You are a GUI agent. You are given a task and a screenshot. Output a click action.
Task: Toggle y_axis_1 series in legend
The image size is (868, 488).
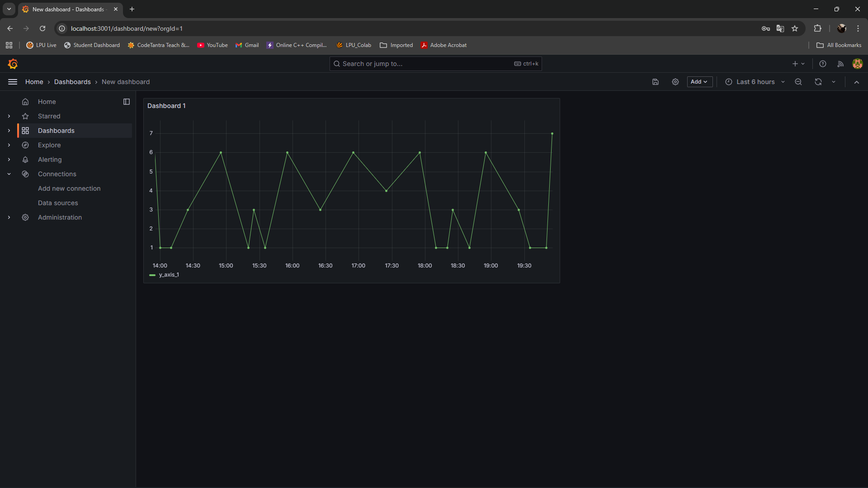pyautogui.click(x=169, y=275)
